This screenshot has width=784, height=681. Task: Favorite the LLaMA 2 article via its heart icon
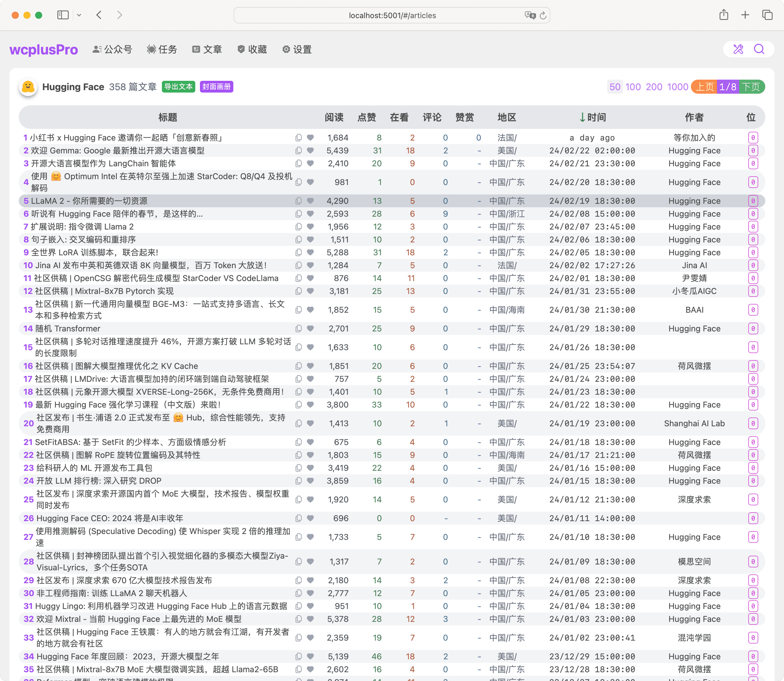pos(311,201)
